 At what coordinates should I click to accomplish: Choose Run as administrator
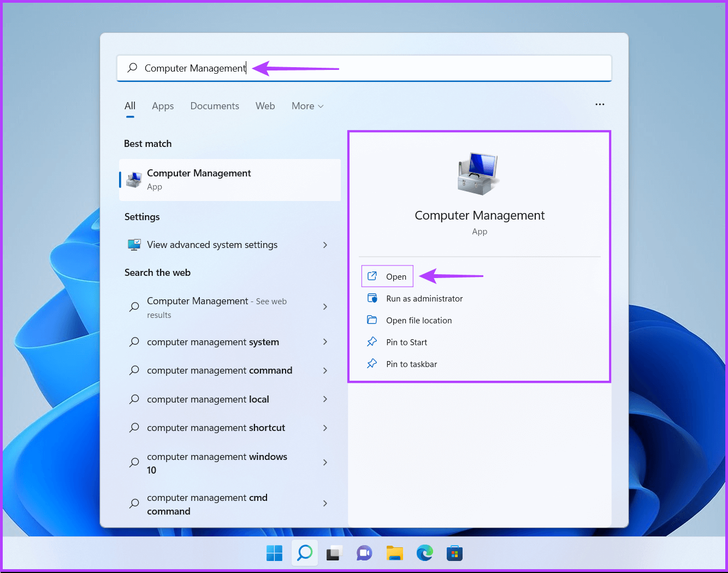coord(424,298)
